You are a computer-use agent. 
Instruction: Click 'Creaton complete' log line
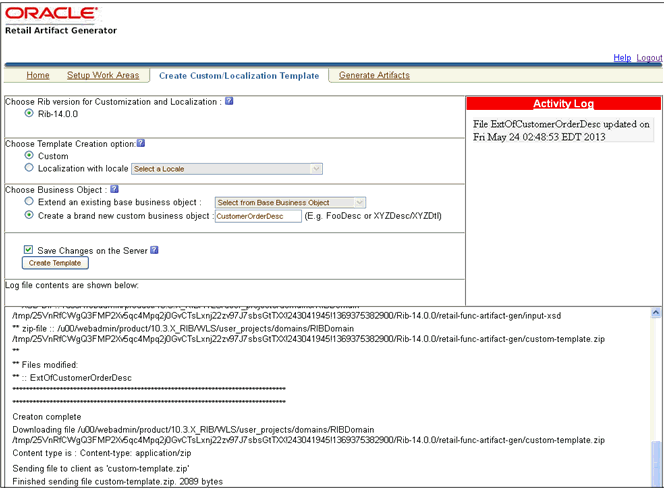coord(47,417)
